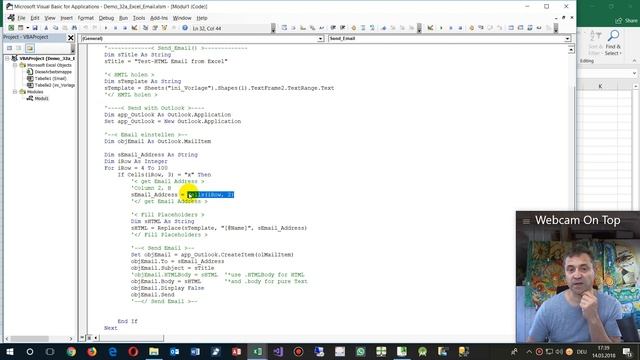Viewport: 640px width, 360px height.
Task: Open the Debug menu
Action: 107,18
